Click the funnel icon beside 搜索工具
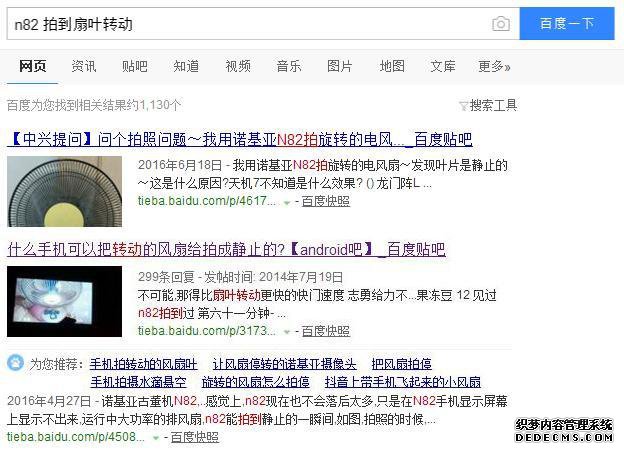This screenshot has height=452, width=624. [464, 106]
